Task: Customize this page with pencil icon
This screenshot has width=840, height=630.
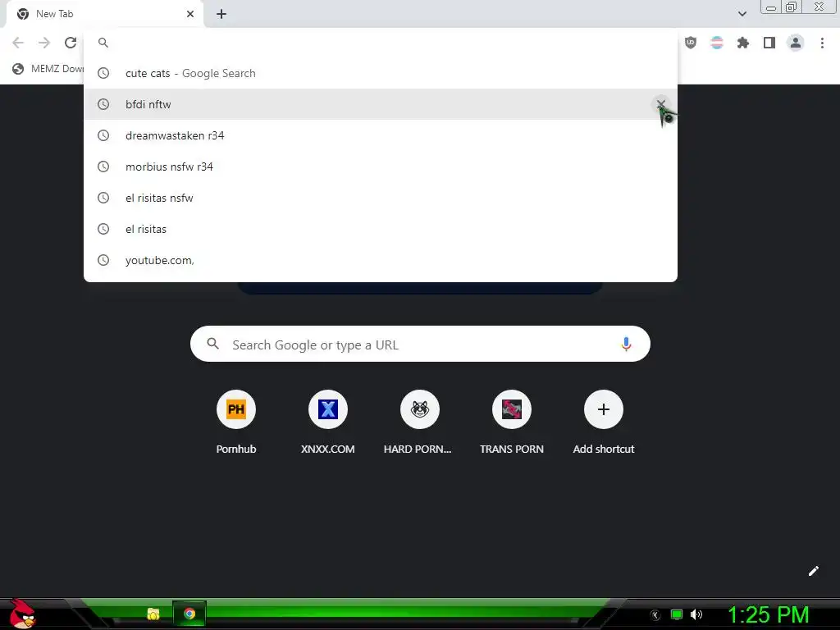Action: 813,571
